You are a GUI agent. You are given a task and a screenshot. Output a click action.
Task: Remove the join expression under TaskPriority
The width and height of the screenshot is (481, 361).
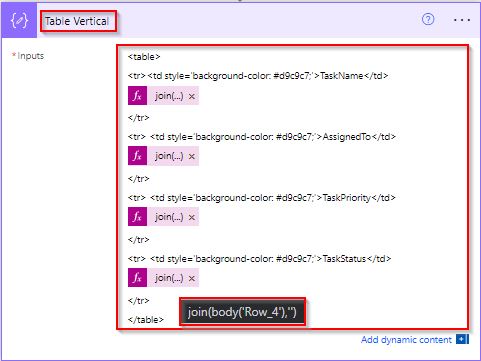(192, 217)
